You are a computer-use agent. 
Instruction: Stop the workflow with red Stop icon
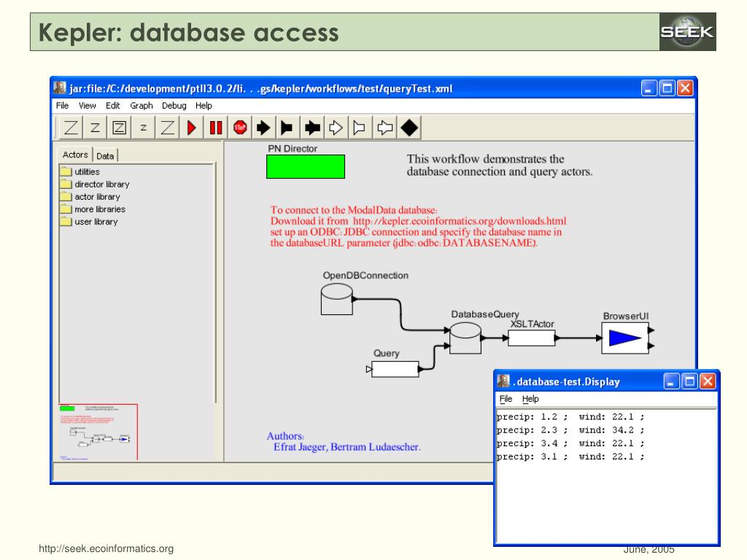coord(240,128)
